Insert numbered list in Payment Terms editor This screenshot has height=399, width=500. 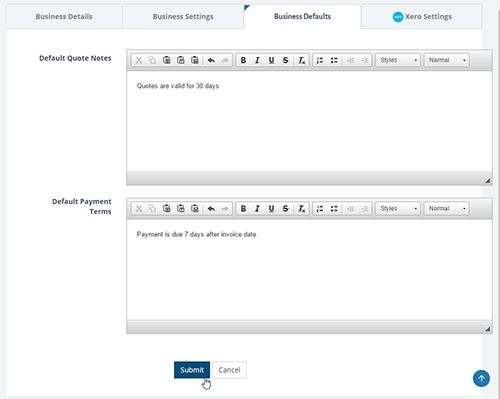(x=320, y=209)
